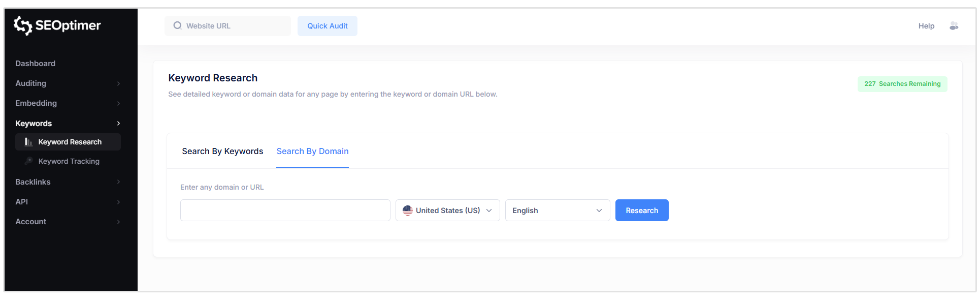The height and width of the screenshot is (300, 980).
Task: Click the Quick Audit button
Action: (327, 25)
